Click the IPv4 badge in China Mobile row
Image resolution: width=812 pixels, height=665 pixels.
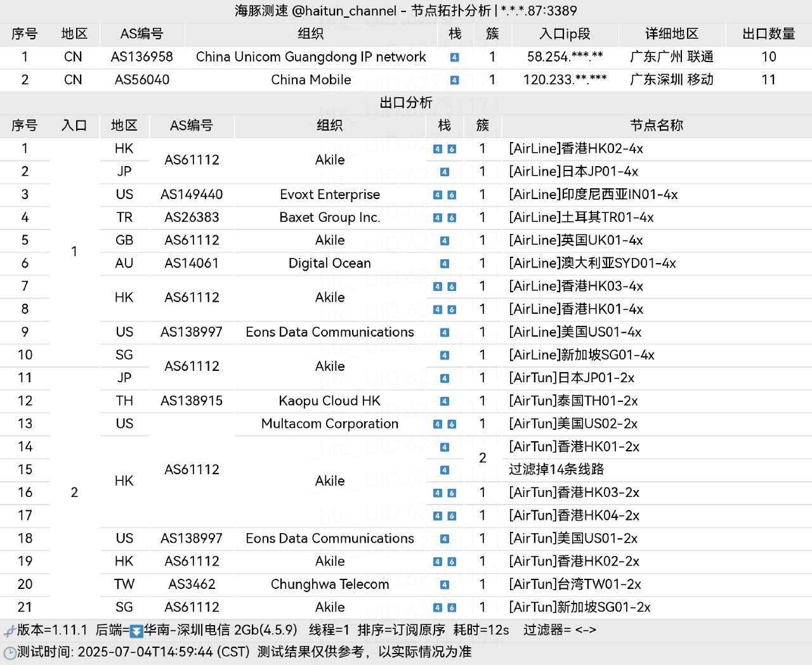(454, 80)
